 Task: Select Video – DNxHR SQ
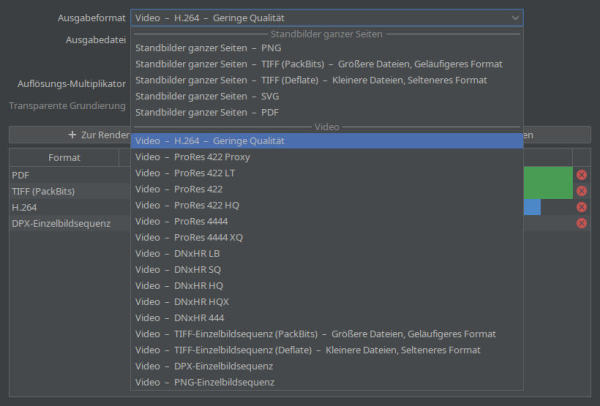327,269
